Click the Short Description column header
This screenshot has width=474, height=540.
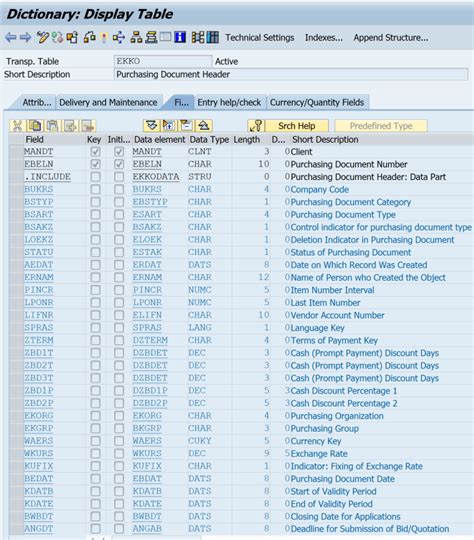(x=325, y=139)
